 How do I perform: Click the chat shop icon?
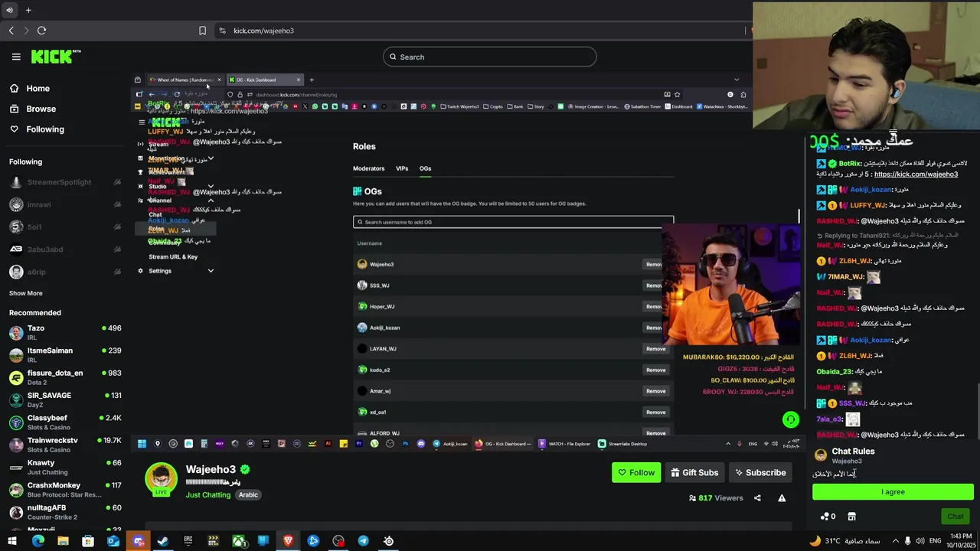(x=851, y=517)
